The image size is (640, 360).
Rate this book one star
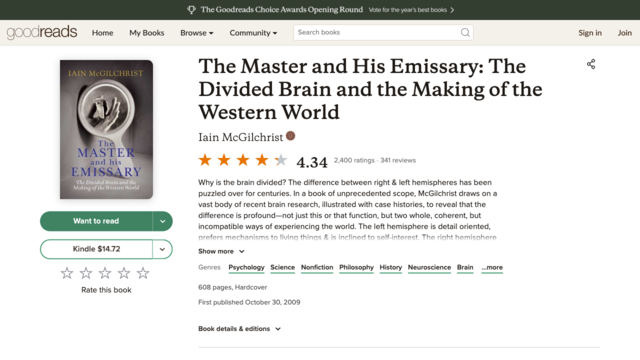67,273
